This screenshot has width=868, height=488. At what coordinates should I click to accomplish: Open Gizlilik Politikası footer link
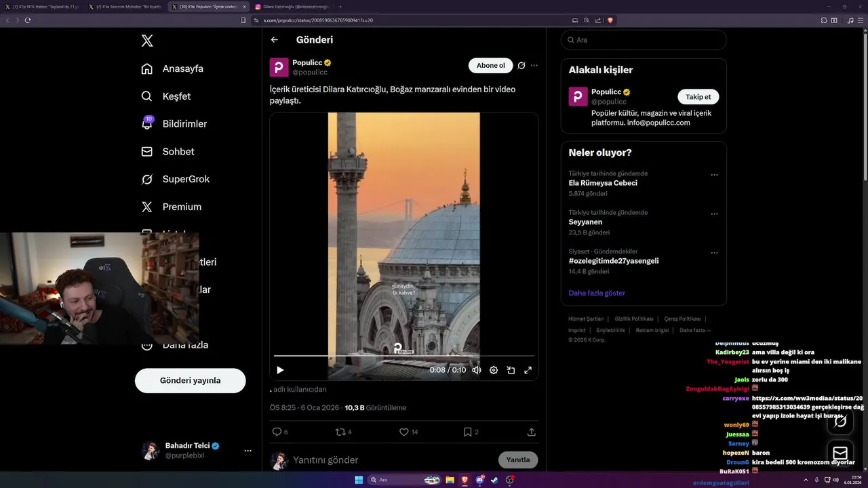click(634, 319)
